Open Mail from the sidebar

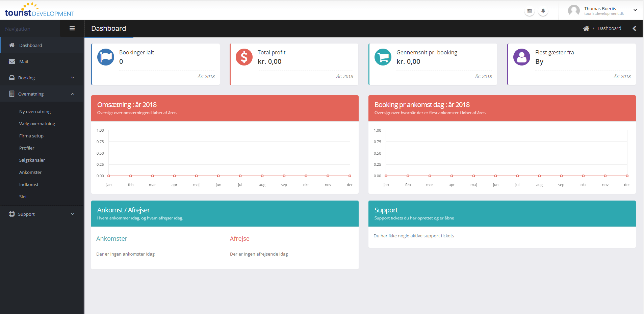pos(24,61)
